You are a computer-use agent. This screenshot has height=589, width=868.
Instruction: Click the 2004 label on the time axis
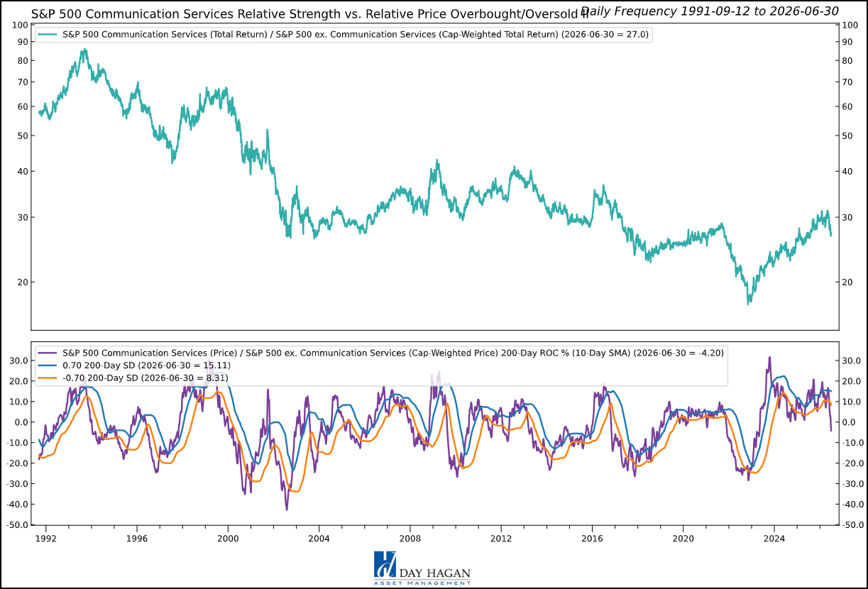(319, 538)
